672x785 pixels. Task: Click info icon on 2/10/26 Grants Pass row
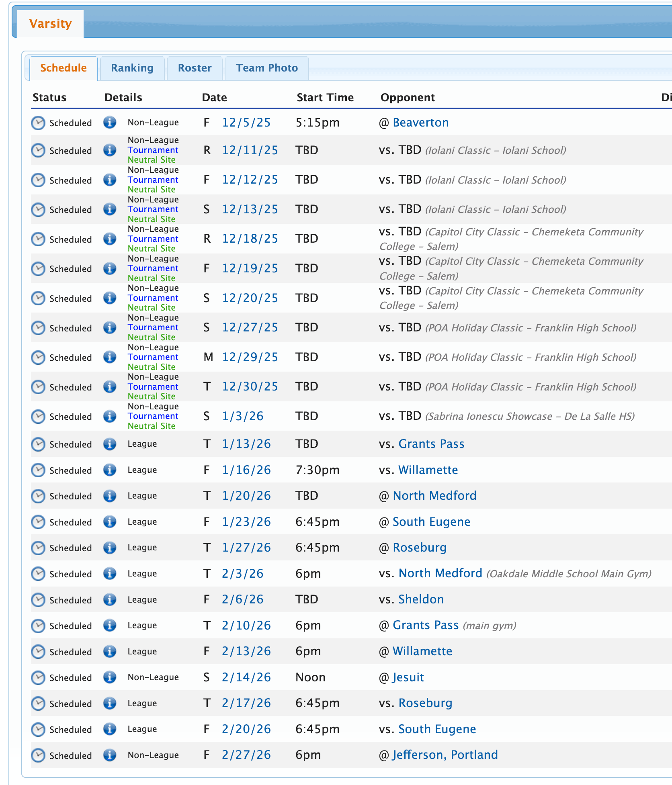point(109,626)
